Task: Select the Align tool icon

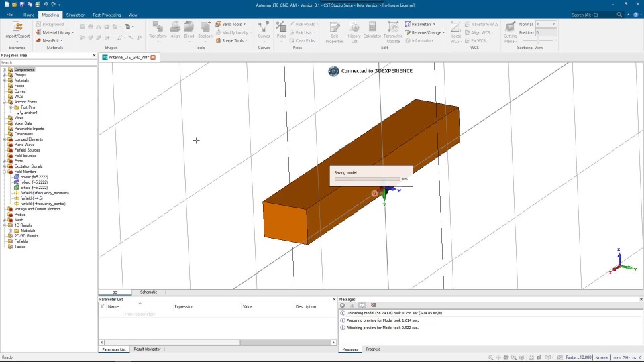Action: (x=175, y=27)
